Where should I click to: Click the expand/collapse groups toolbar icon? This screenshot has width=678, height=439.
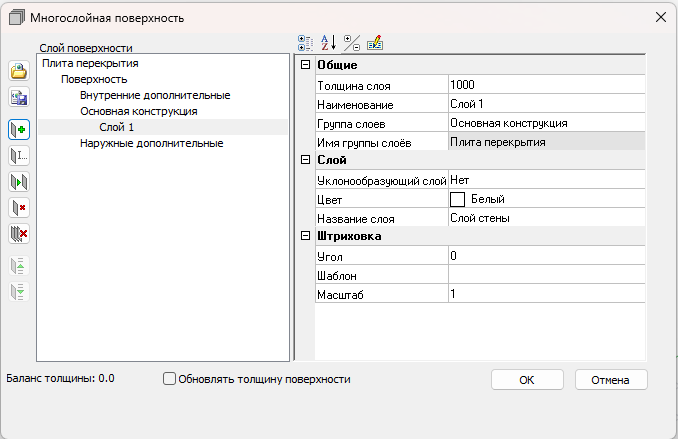(x=351, y=43)
